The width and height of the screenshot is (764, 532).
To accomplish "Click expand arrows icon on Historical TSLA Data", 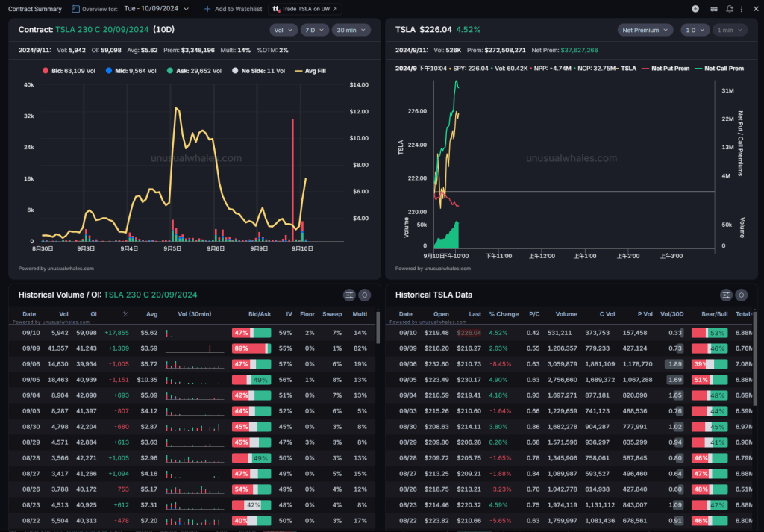I will [742, 295].
